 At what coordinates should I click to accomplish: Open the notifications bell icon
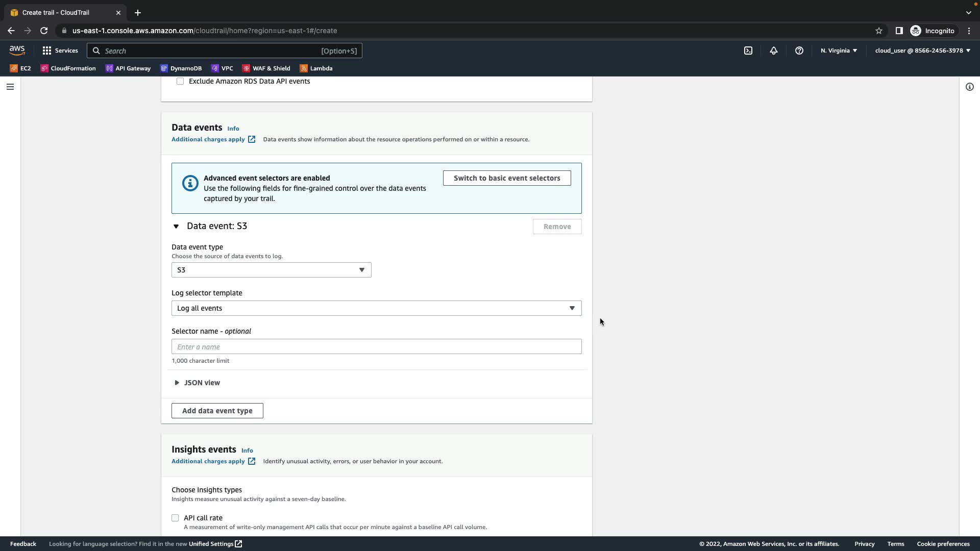773,51
